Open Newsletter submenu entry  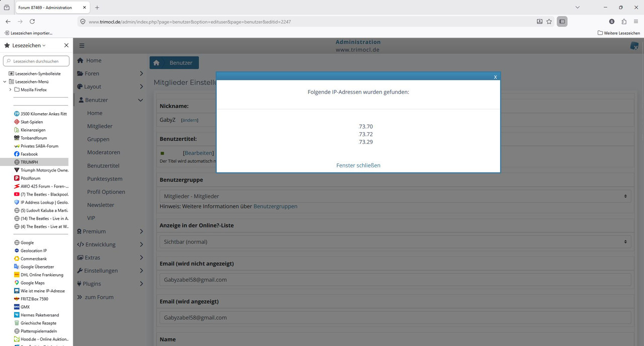coord(101,205)
